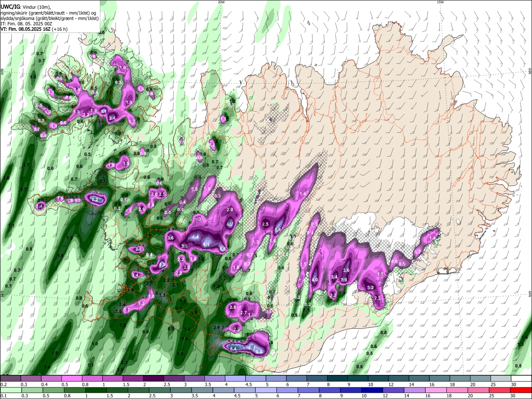Click the bright red lower swatch after 30
Viewport: 532px width, 399px height.
pos(521,390)
